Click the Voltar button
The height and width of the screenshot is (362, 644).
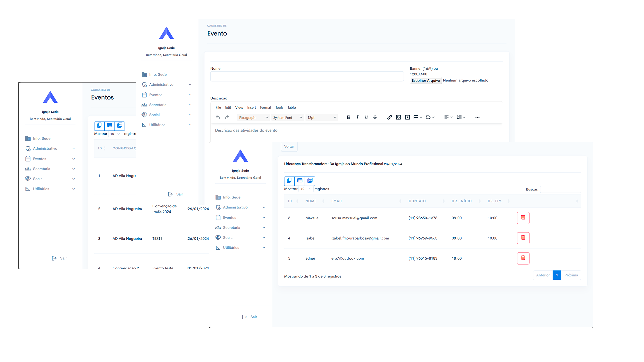click(x=289, y=146)
